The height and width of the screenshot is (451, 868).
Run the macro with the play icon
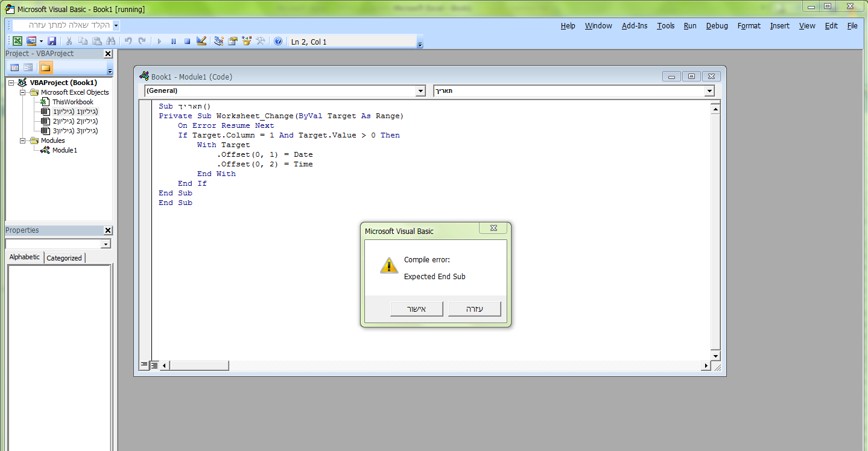tap(159, 41)
